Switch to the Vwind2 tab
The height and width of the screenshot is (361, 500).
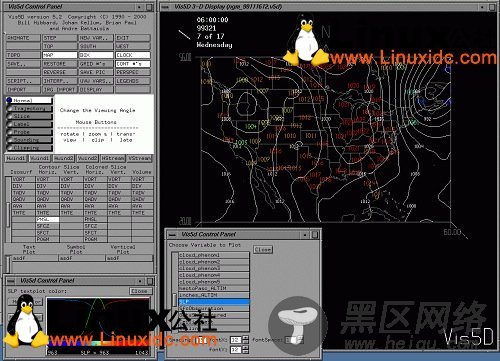(88, 158)
